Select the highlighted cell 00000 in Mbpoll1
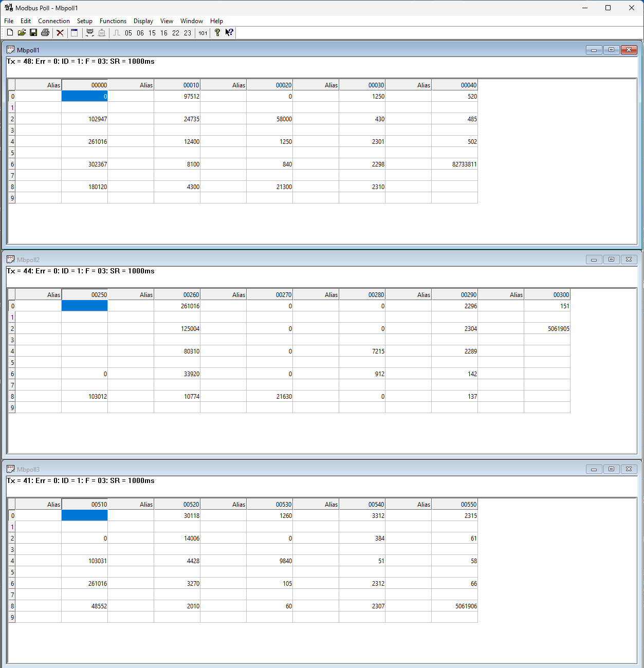Image resolution: width=644 pixels, height=668 pixels. click(85, 96)
